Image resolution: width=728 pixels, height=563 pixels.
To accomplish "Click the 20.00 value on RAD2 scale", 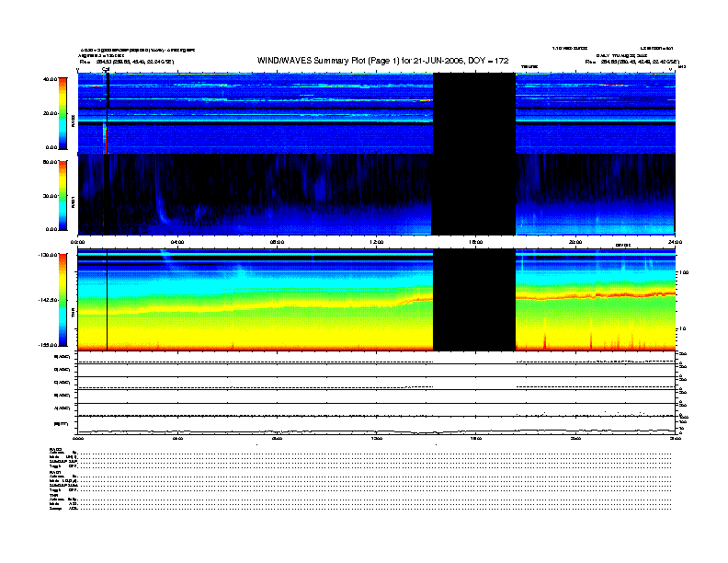I will tap(50, 113).
